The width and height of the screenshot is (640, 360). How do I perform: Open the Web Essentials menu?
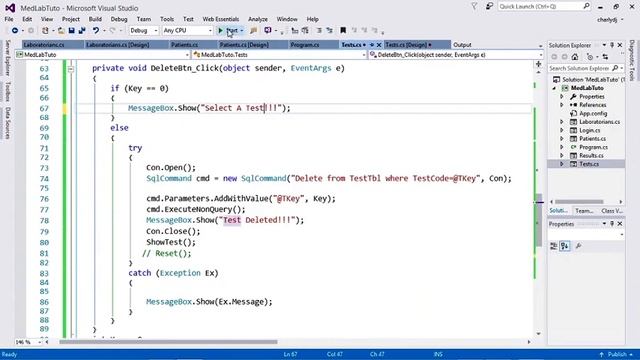coord(221,19)
